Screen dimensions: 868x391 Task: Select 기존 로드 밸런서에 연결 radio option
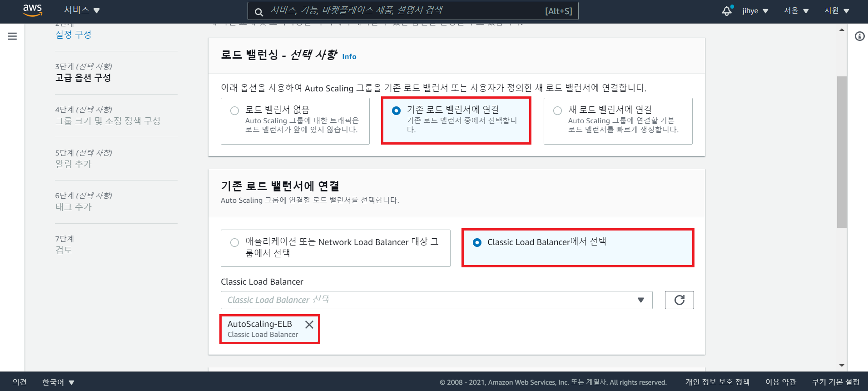pyautogui.click(x=396, y=110)
